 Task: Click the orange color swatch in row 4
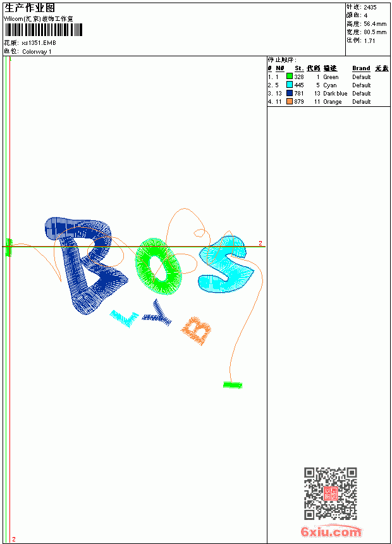coord(290,101)
